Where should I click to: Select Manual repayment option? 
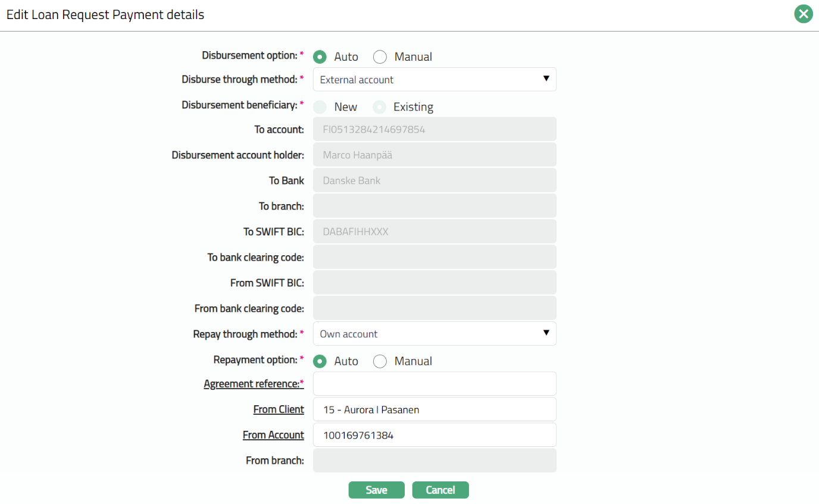click(x=380, y=361)
